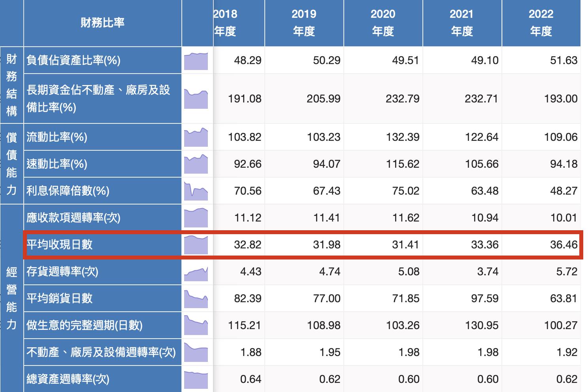Select the 總資產週轉率(次) sparkline
Screen dimensions: 588x392
click(x=196, y=379)
